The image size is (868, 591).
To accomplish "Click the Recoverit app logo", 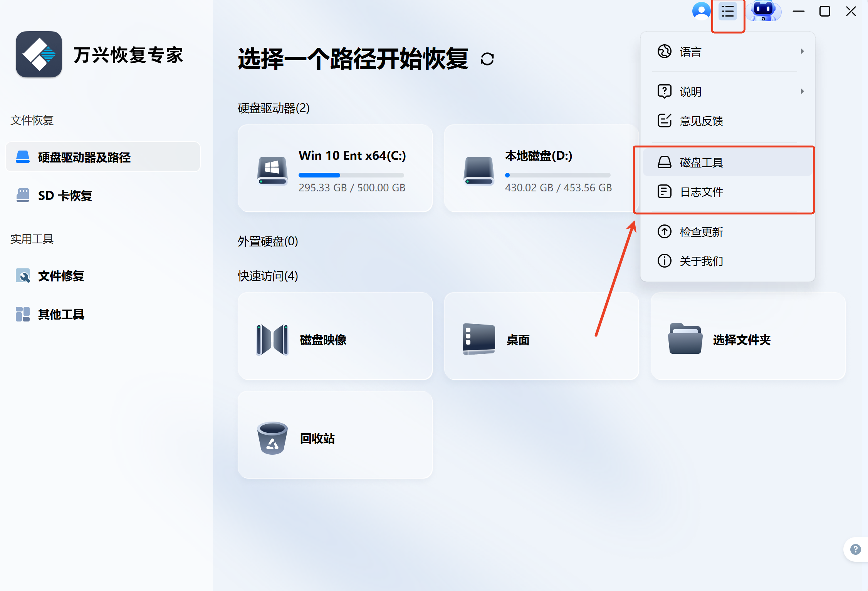I will (39, 55).
